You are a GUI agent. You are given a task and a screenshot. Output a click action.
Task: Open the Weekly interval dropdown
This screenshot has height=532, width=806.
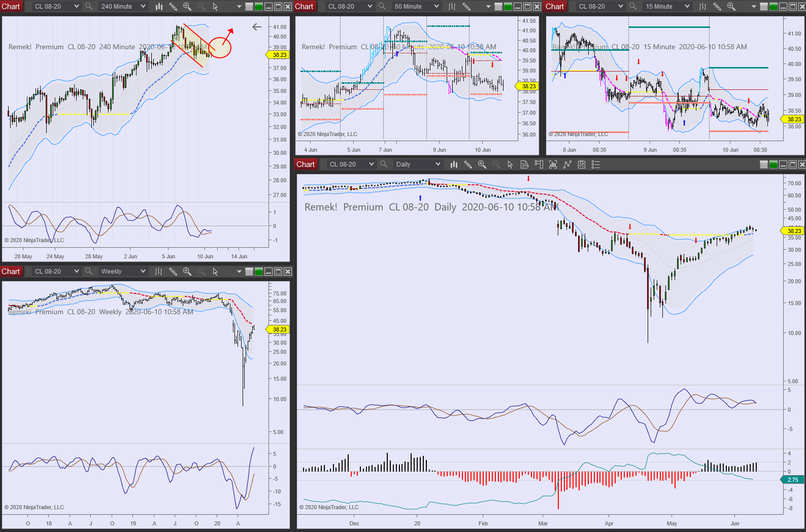point(123,272)
